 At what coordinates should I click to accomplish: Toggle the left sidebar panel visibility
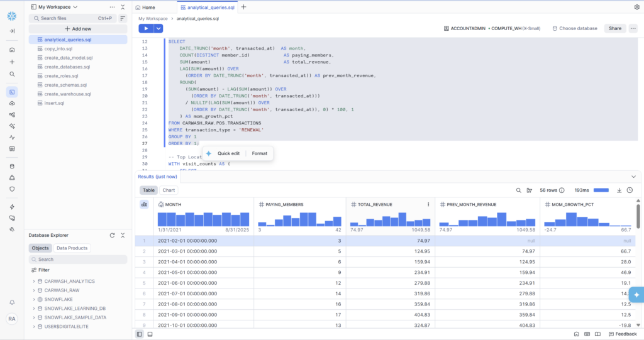tap(139, 334)
